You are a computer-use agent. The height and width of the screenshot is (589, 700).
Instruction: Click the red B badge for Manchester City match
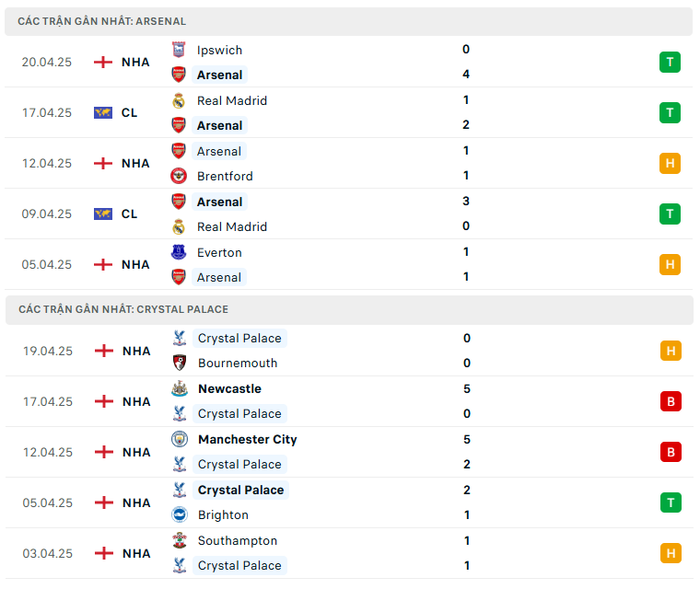pyautogui.click(x=671, y=452)
